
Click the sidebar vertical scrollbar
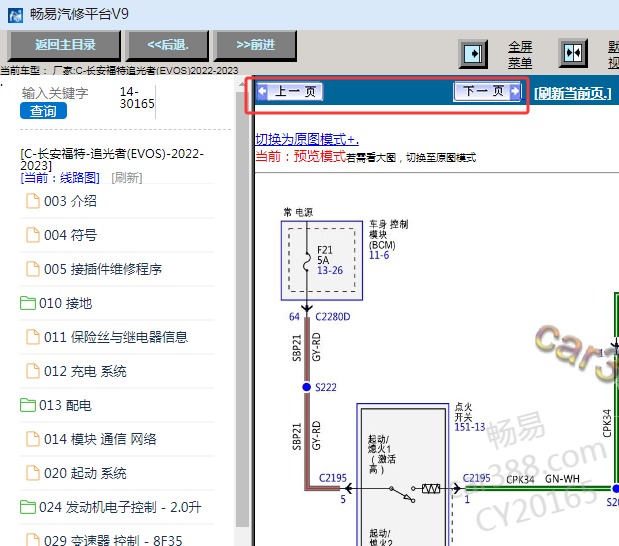click(242, 310)
